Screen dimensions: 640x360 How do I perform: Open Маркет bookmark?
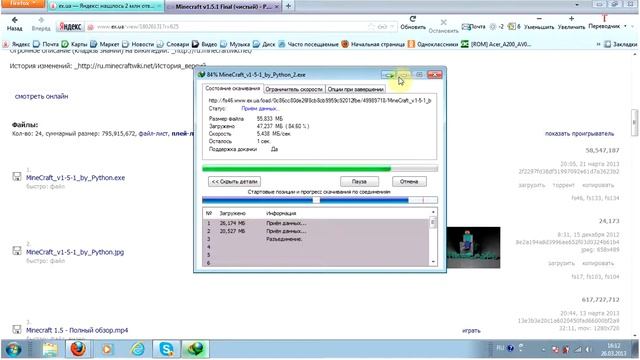click(x=105, y=44)
